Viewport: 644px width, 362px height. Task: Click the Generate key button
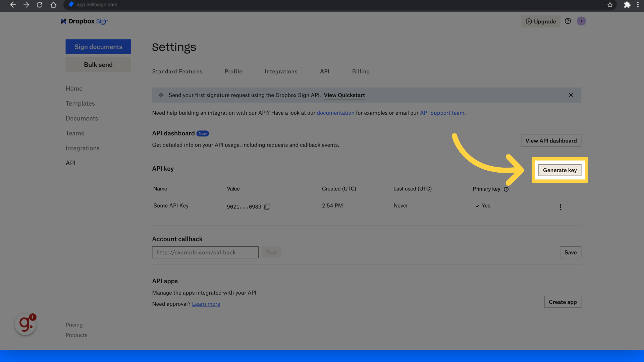[x=560, y=170]
